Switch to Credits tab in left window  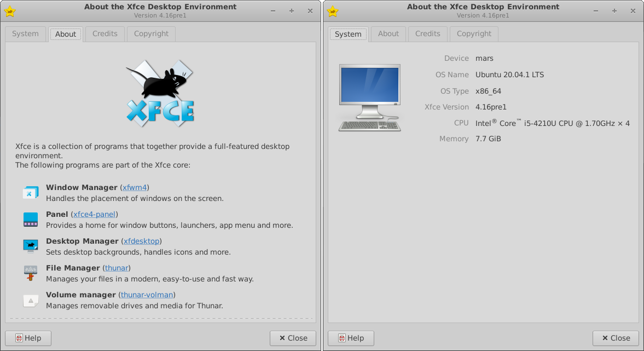(x=105, y=34)
